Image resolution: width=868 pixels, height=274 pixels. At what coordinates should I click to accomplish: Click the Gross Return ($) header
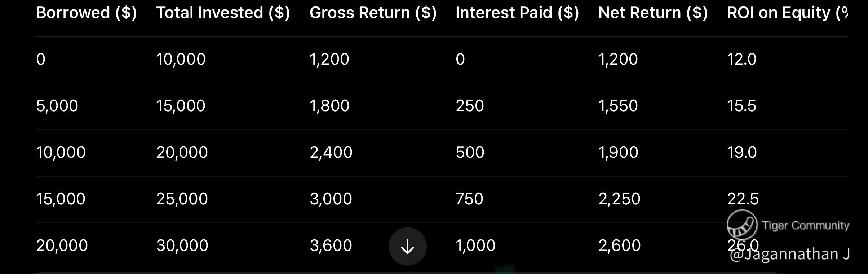[373, 13]
